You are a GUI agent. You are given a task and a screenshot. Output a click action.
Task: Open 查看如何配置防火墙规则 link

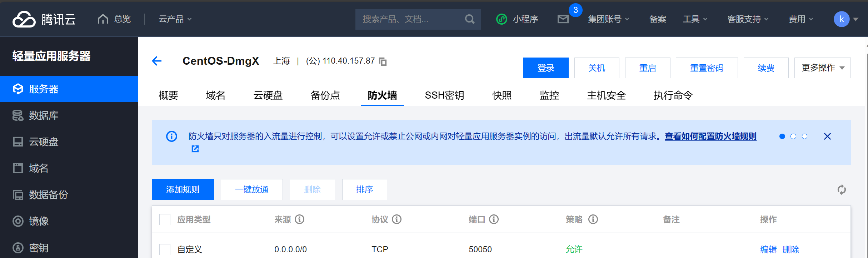(x=710, y=137)
